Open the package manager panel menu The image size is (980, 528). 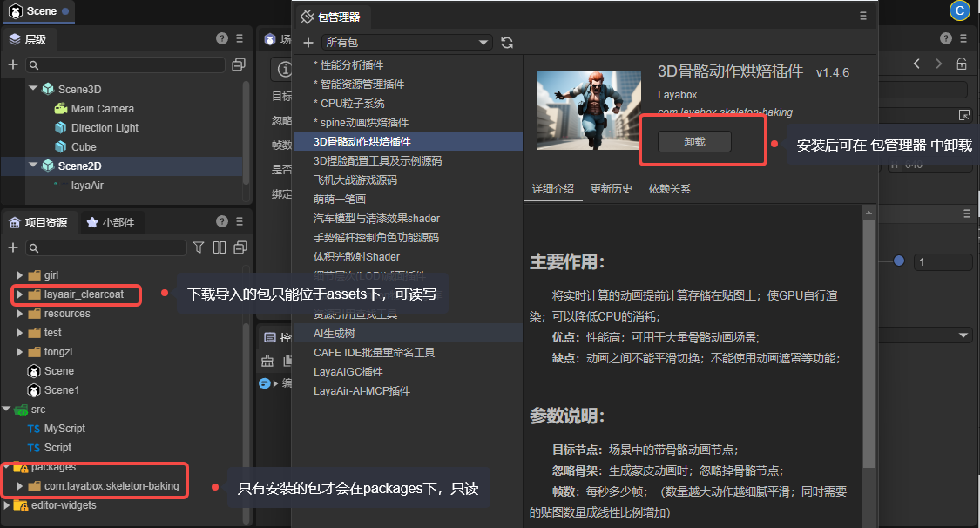(x=863, y=16)
